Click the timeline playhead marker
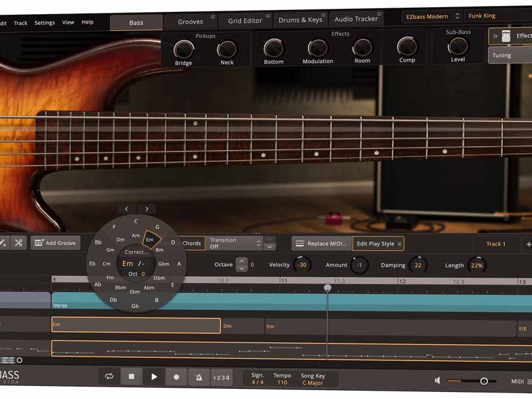This screenshot has width=532, height=399. coord(327,288)
